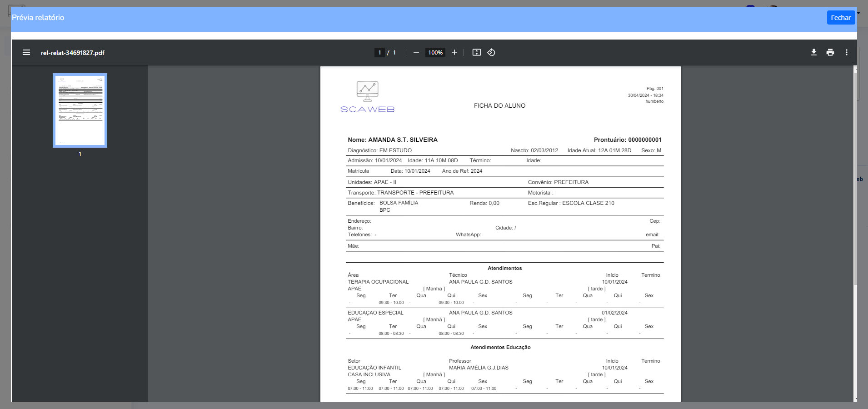Click the PDF viewer vertical scrollbar
The height and width of the screenshot is (409, 868).
[855, 182]
